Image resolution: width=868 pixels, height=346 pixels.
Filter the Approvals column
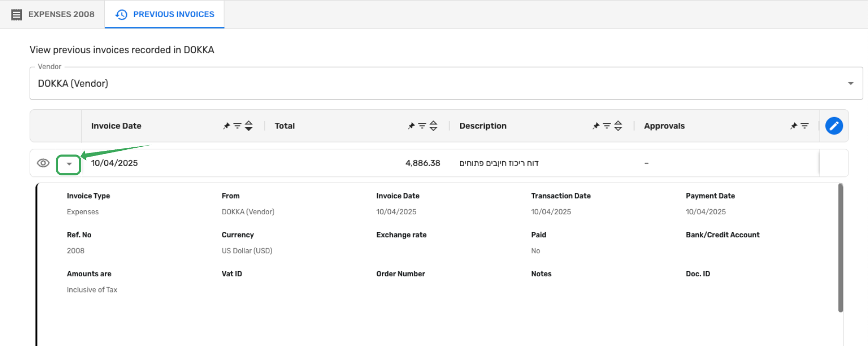click(804, 126)
